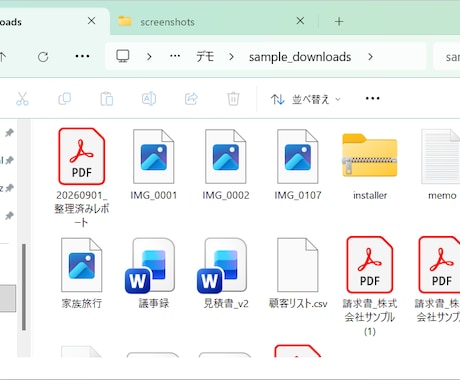This screenshot has height=380, width=460.
Task: Click the デモ breadcrumb segment
Action: pos(205,57)
